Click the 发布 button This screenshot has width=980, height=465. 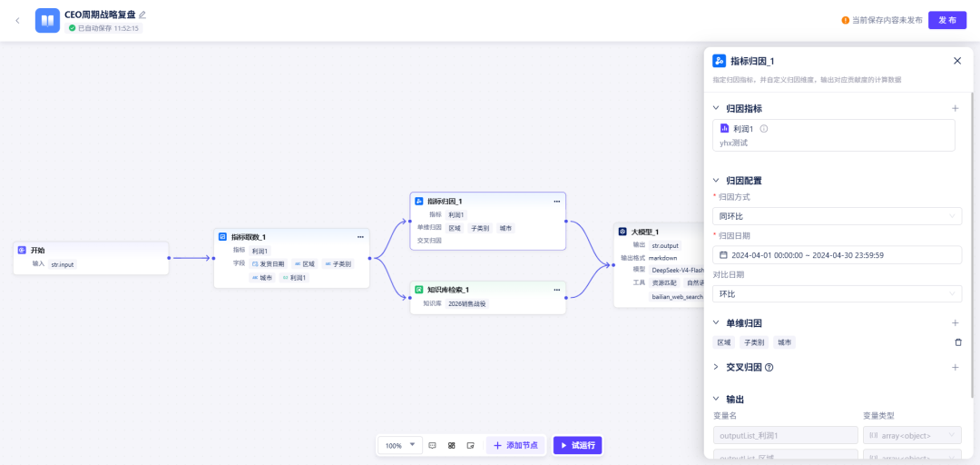(x=946, y=20)
